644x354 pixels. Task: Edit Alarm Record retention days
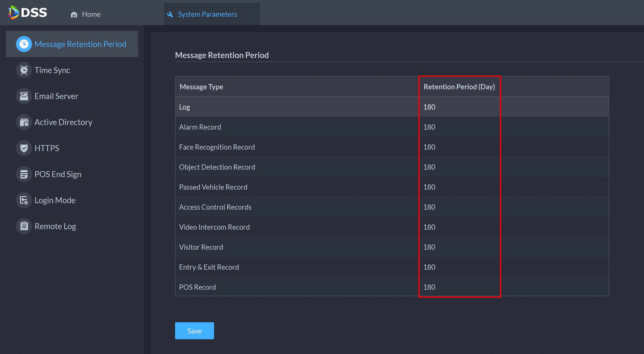tap(429, 127)
